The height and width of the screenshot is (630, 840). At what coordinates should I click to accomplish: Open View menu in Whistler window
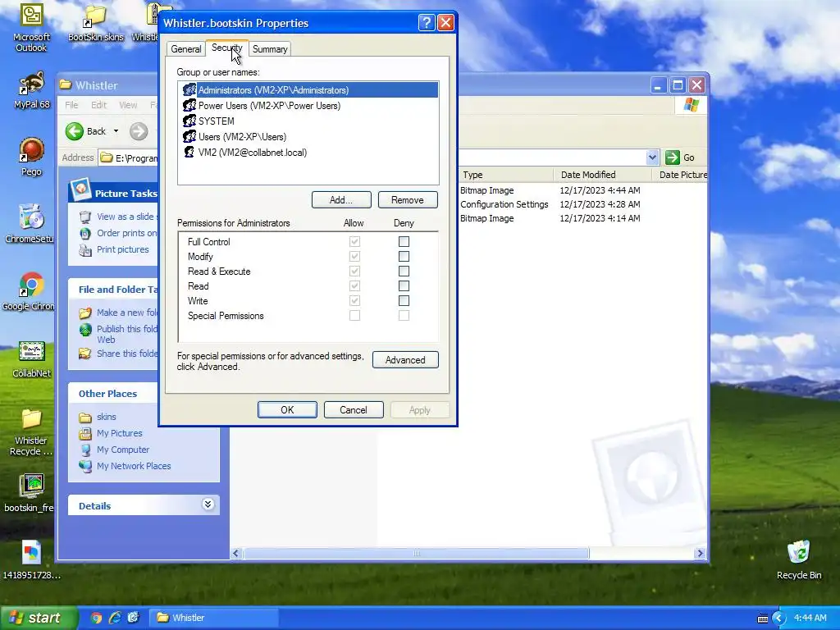coord(128,105)
